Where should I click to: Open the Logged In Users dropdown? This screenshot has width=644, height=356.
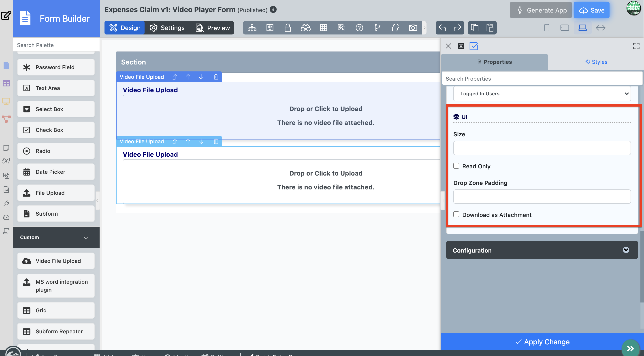tap(542, 94)
